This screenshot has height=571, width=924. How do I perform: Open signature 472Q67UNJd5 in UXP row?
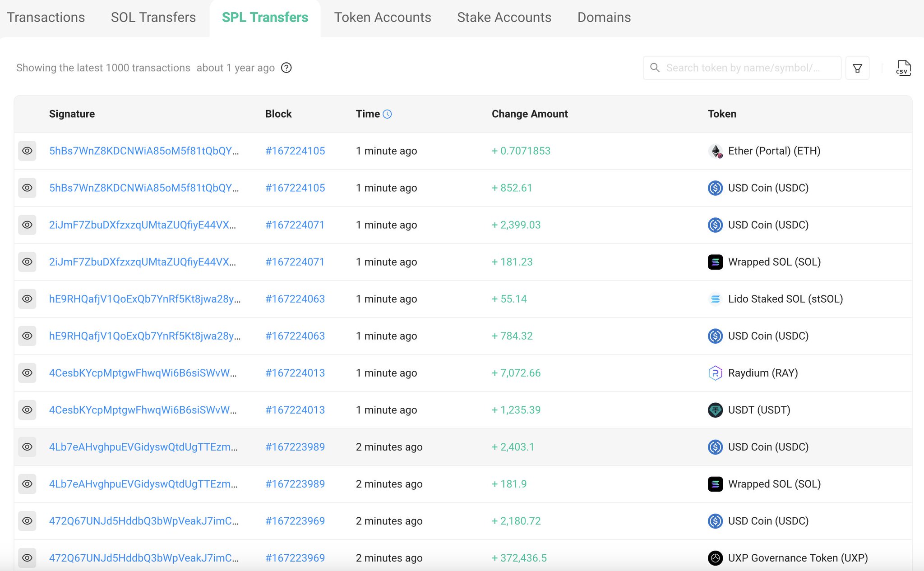143,558
